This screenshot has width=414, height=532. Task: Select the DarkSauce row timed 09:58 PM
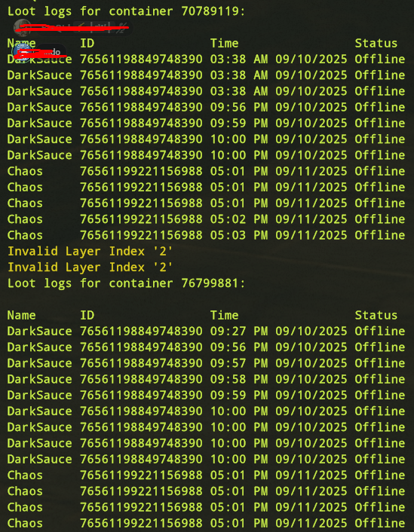click(x=206, y=379)
